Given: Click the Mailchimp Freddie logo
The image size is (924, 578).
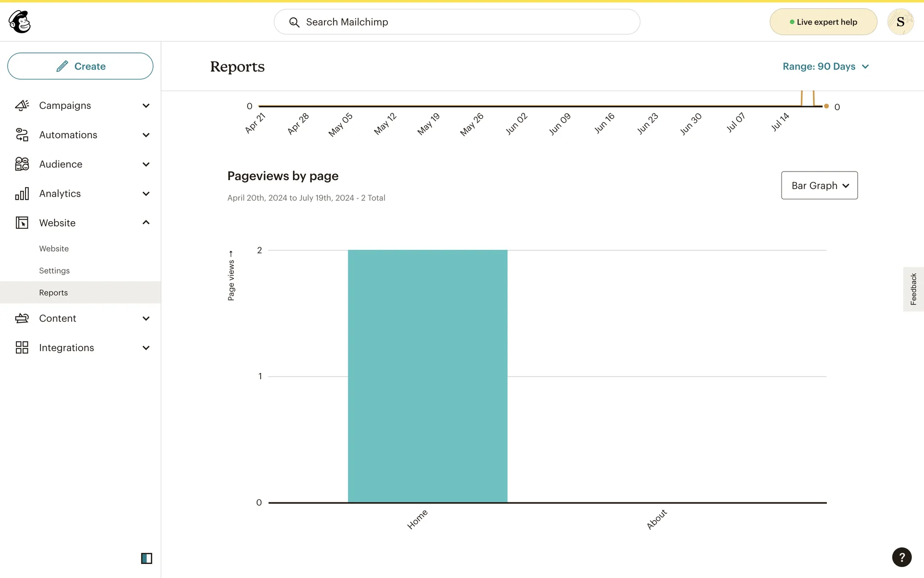Looking at the screenshot, I should coord(20,22).
